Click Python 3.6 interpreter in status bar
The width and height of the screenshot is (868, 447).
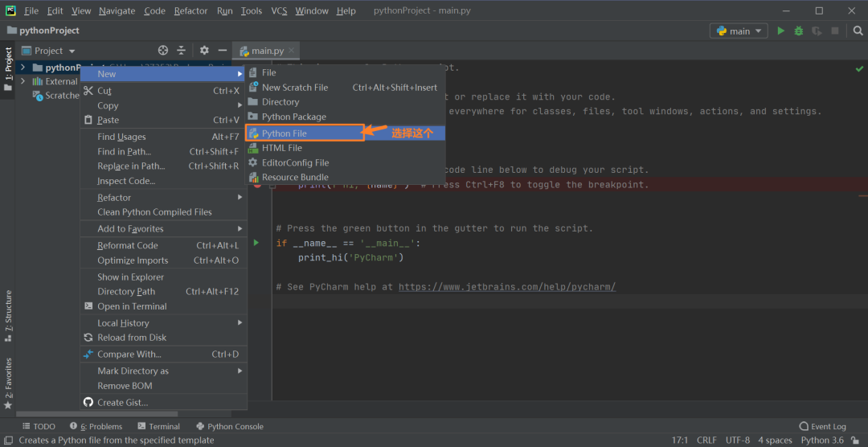point(822,441)
